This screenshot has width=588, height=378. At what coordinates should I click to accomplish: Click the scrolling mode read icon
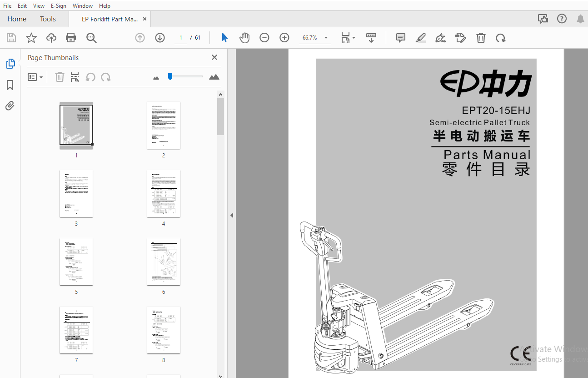pyautogui.click(x=371, y=38)
